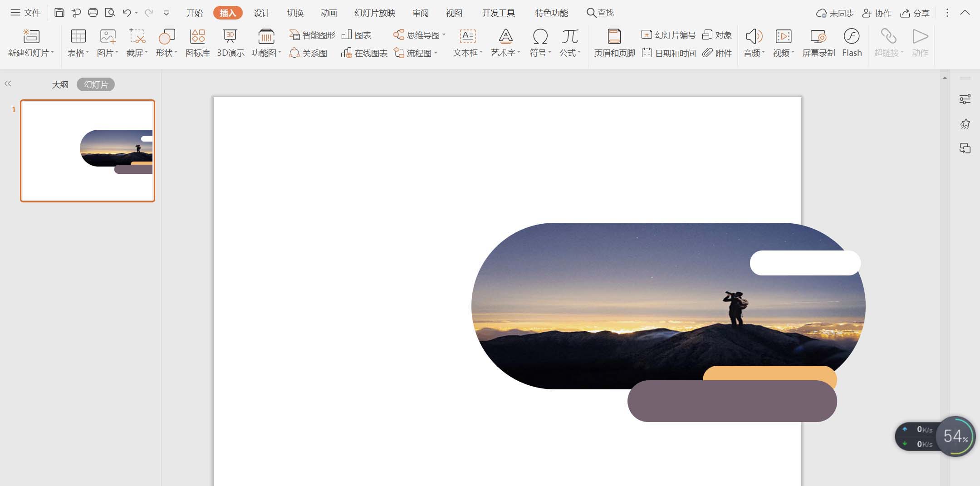Switch to 幻灯片 thumbnail view

click(x=96, y=84)
